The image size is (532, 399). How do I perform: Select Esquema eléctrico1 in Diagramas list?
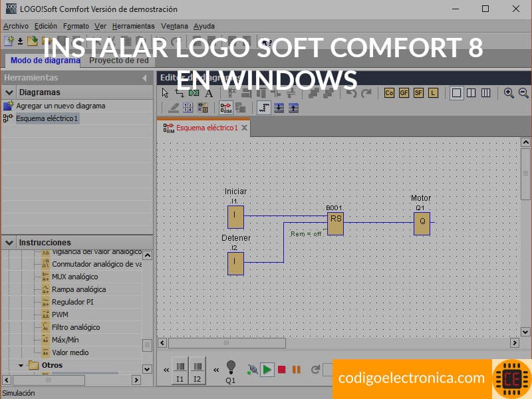point(47,118)
